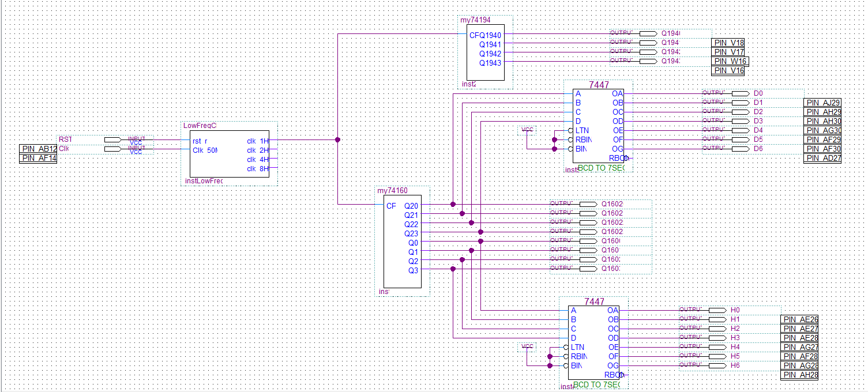Select the H6 output pin symbol
This screenshot has width=868, height=392.
point(717,365)
